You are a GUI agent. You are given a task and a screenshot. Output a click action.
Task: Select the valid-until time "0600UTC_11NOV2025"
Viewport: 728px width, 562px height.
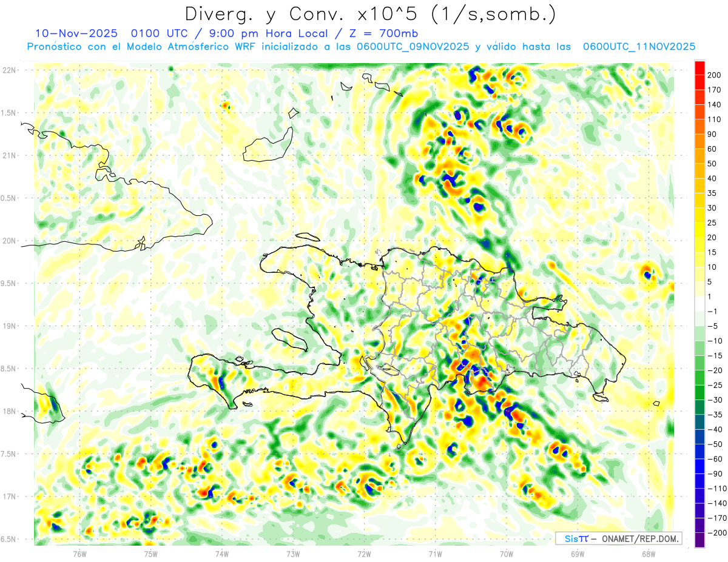(x=639, y=47)
